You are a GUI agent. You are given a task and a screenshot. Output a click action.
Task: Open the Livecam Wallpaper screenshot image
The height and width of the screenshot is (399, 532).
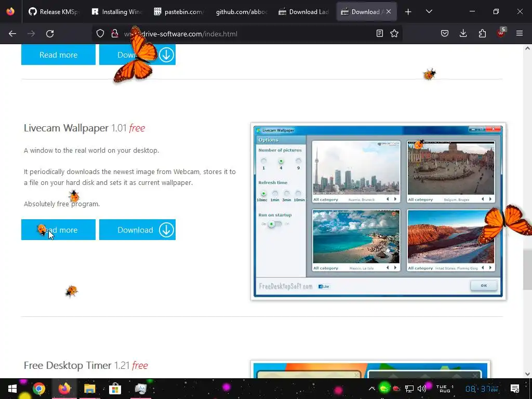[x=378, y=211]
